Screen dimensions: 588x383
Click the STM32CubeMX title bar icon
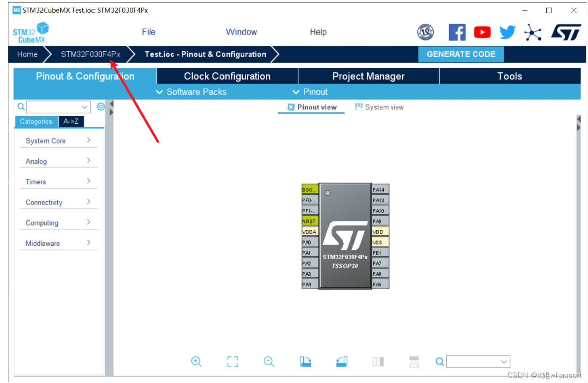tap(17, 10)
